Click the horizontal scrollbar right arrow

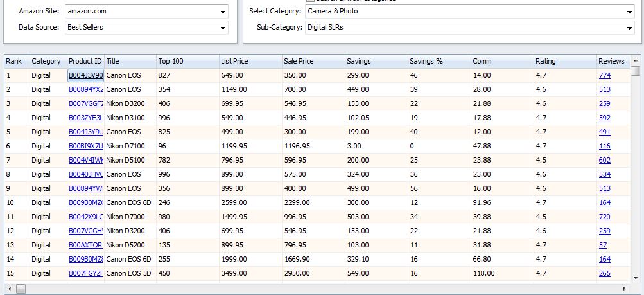click(624, 289)
